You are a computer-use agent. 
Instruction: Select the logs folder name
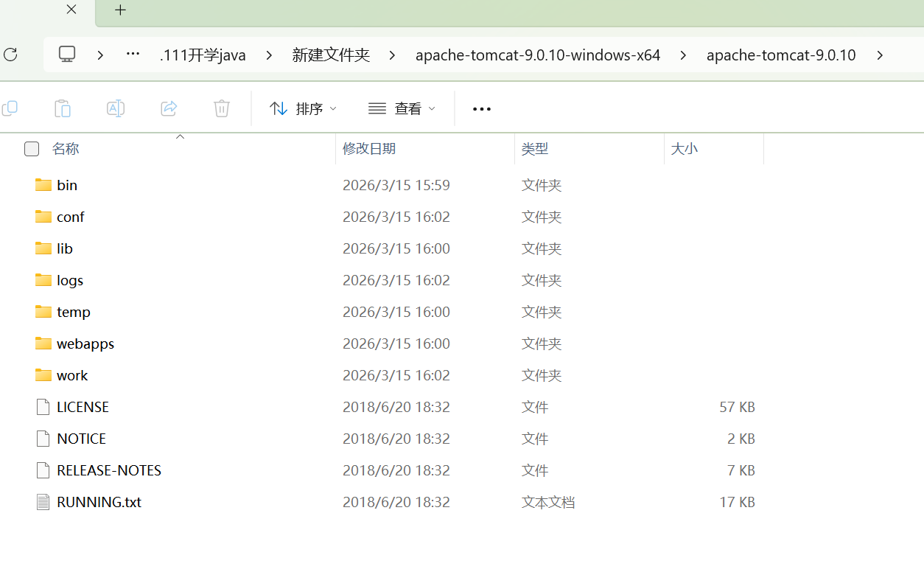coord(70,280)
